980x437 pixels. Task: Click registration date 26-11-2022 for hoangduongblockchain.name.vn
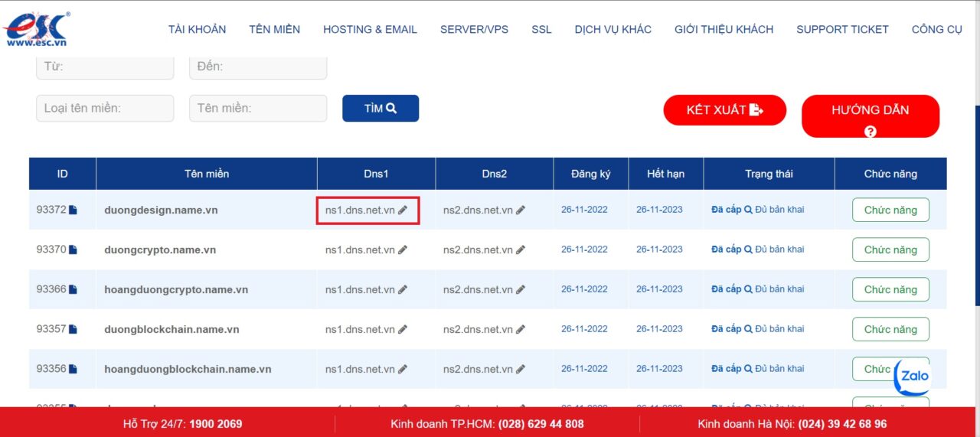click(584, 369)
